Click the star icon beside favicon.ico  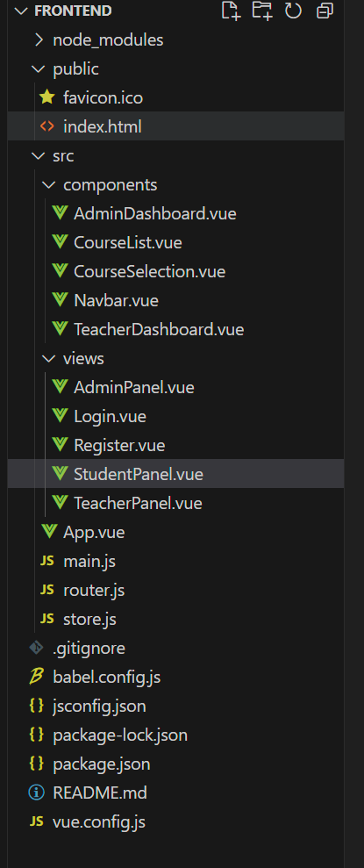click(x=47, y=98)
